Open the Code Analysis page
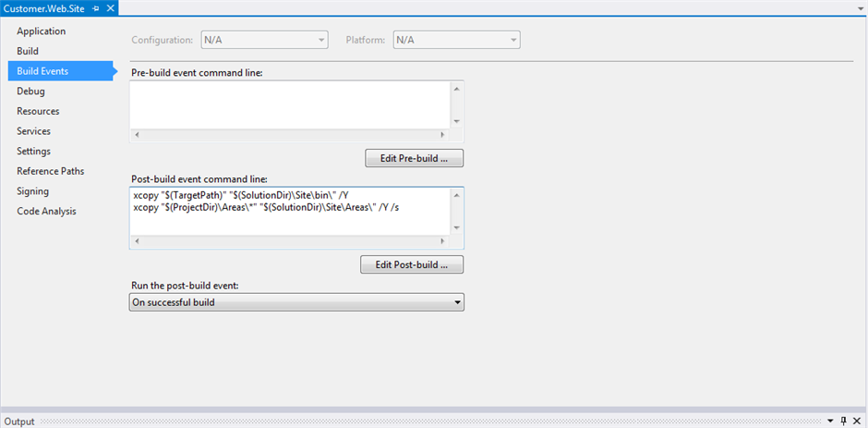This screenshot has width=868, height=428. point(46,211)
